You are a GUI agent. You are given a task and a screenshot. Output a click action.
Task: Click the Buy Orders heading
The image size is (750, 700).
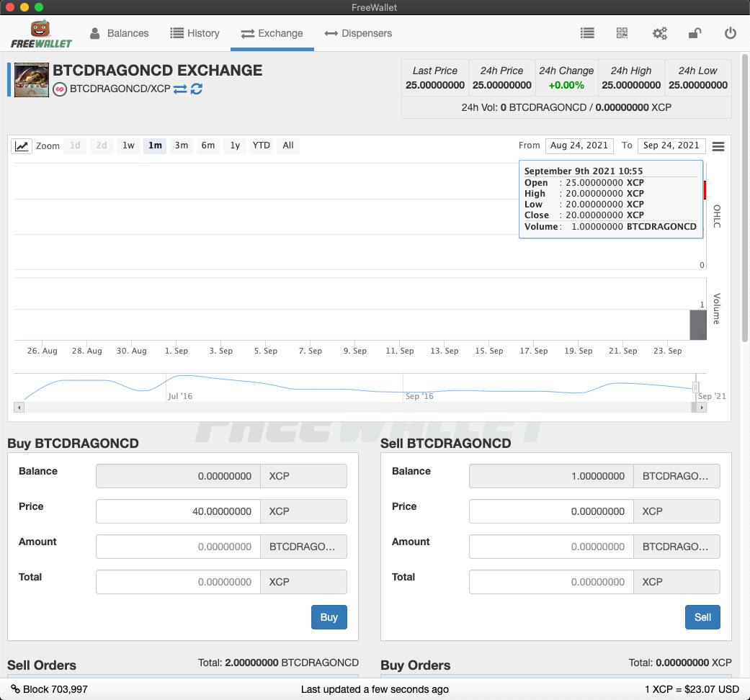(x=415, y=665)
